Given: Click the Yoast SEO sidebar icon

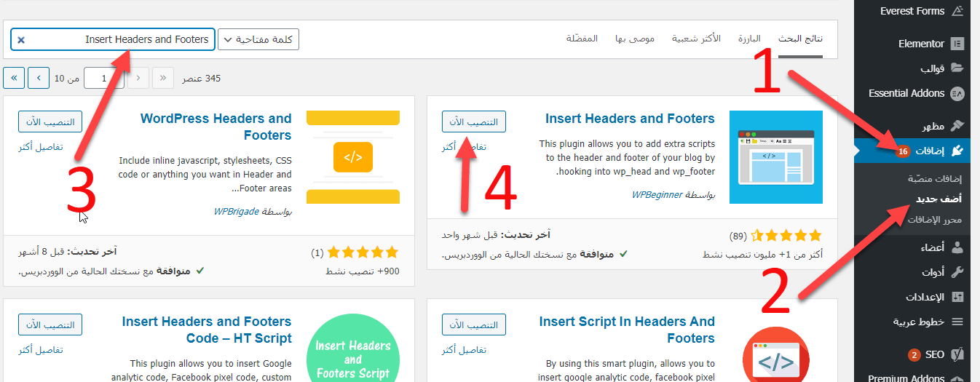Looking at the screenshot, I should pos(957,354).
